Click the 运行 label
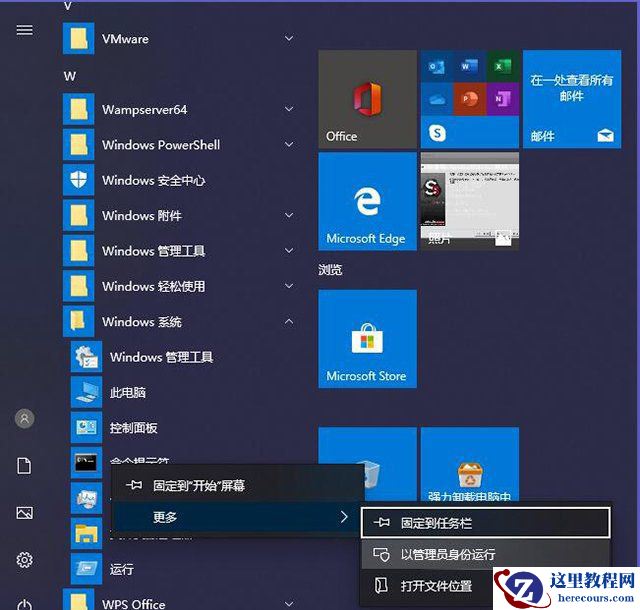 coord(122,569)
